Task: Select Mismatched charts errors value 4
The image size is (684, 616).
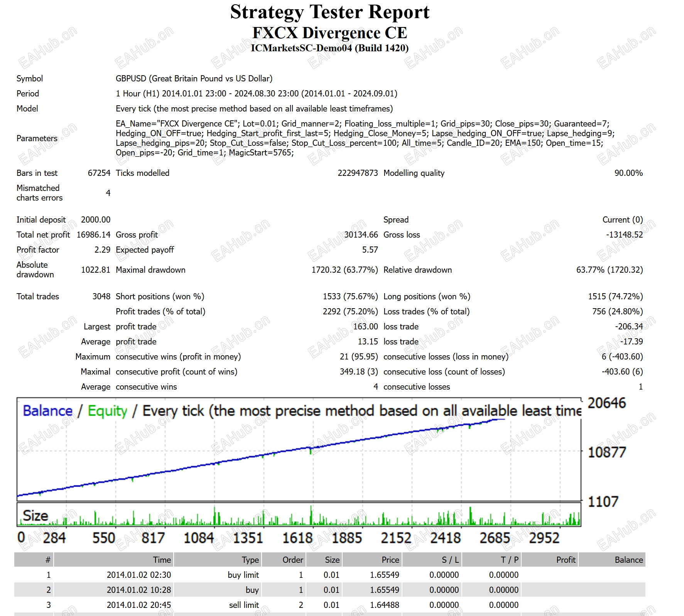Action: (108, 193)
